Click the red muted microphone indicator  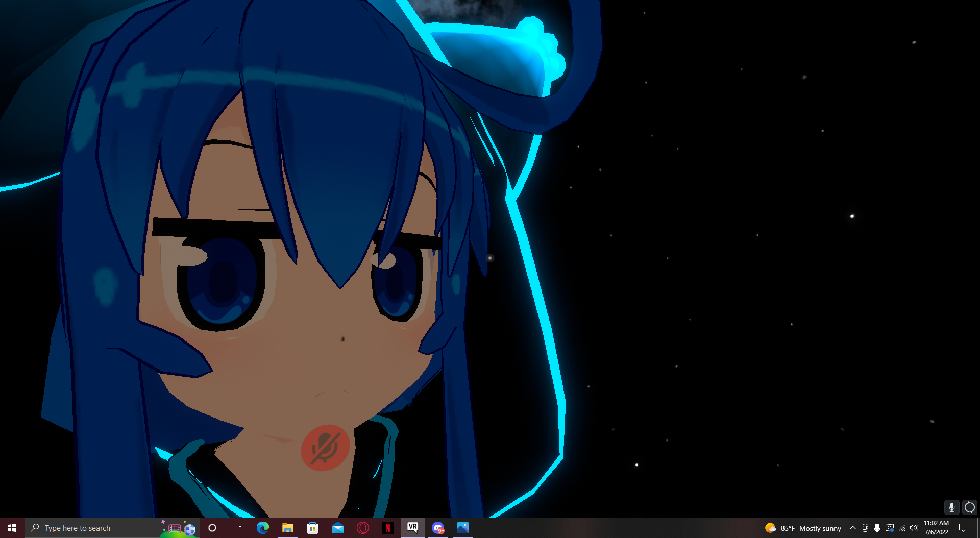click(x=325, y=447)
